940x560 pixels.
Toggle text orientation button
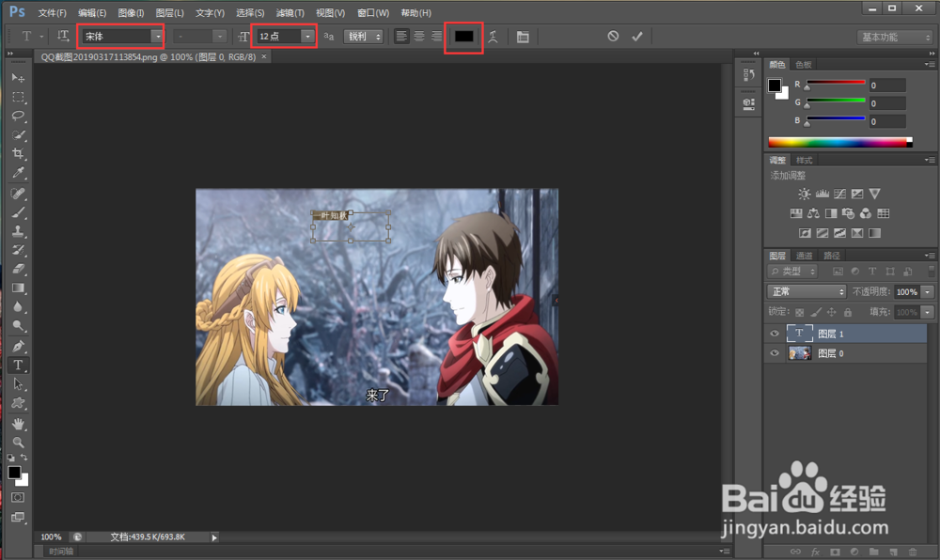point(63,36)
